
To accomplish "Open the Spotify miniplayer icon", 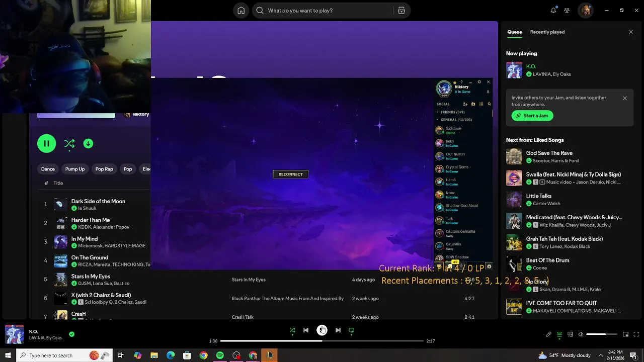I will pyautogui.click(x=625, y=334).
